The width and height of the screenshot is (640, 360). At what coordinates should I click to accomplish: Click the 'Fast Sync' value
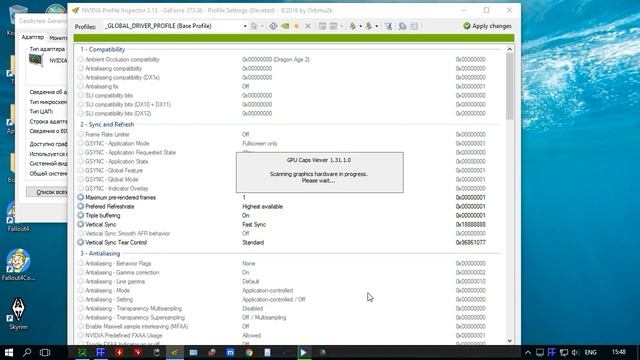pyautogui.click(x=254, y=224)
